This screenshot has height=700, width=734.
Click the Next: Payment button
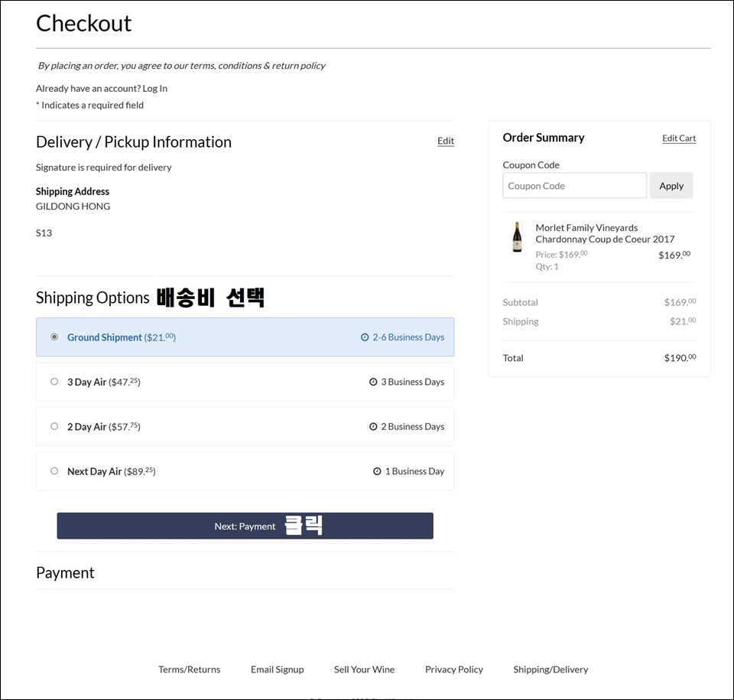click(245, 526)
